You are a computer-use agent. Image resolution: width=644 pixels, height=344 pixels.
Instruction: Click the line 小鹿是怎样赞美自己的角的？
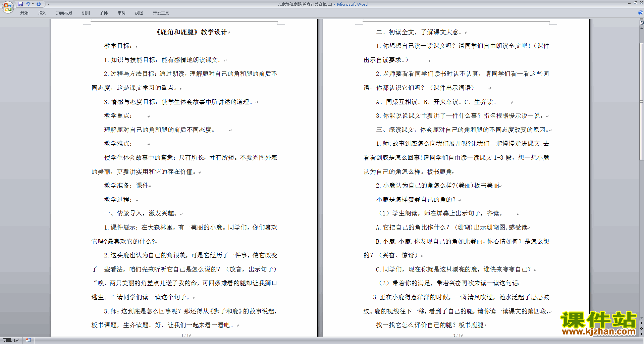pos(416,200)
